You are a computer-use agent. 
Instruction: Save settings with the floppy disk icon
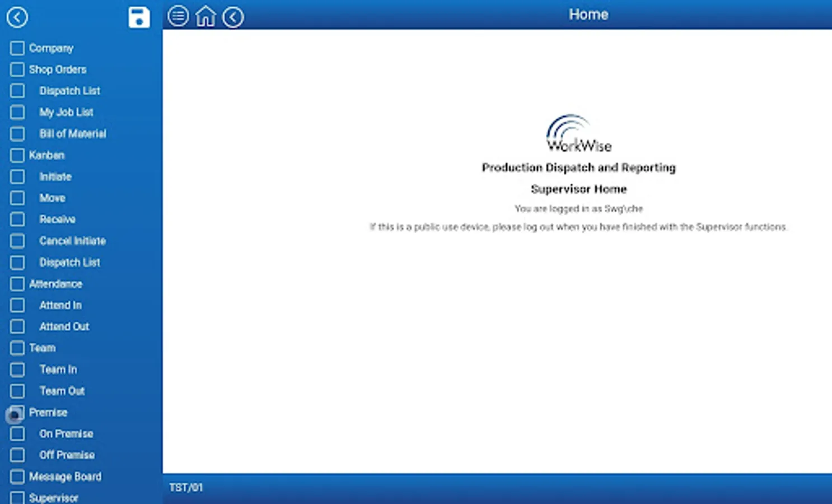pyautogui.click(x=139, y=17)
